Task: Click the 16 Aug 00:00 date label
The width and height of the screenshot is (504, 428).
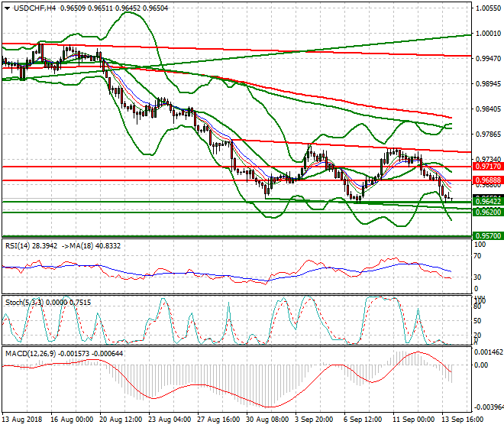Action: coord(72,420)
